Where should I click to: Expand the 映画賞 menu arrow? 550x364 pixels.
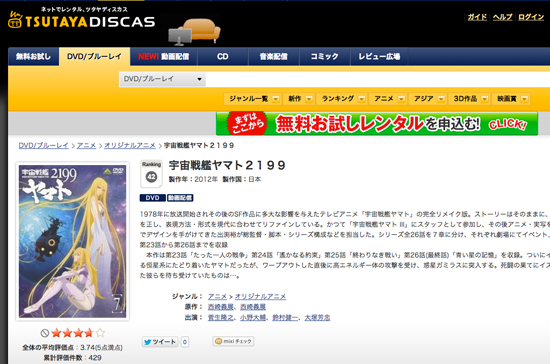tap(524, 99)
